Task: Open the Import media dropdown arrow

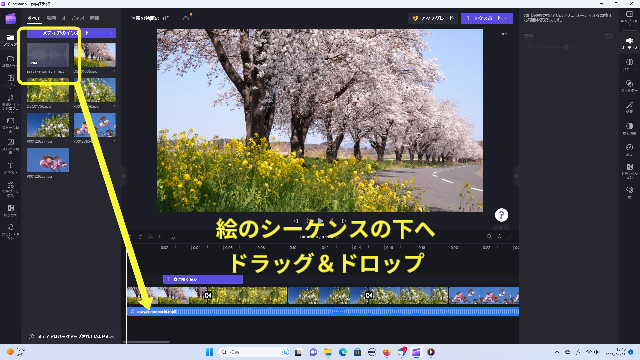Action: [x=111, y=33]
